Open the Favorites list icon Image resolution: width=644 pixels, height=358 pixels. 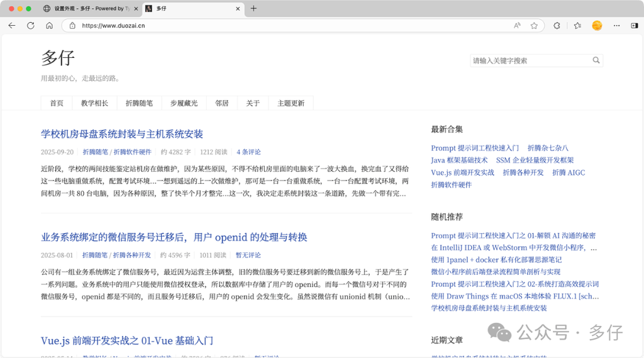(x=577, y=26)
